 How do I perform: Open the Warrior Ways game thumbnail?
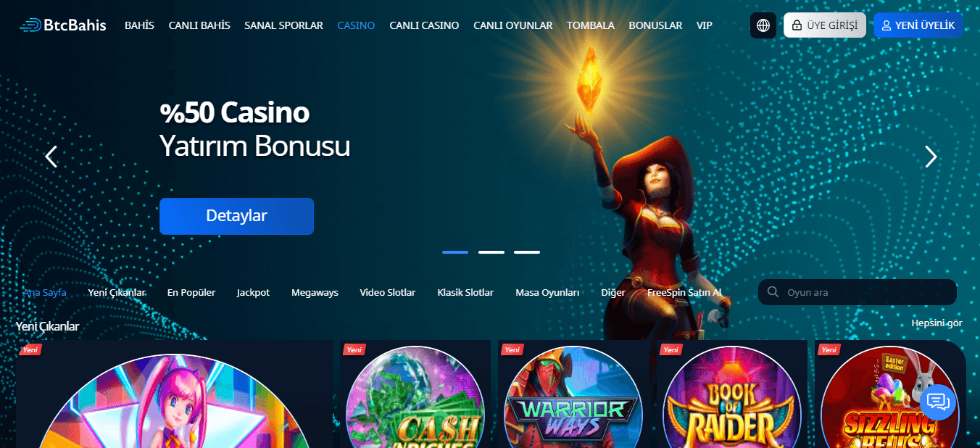point(573,395)
